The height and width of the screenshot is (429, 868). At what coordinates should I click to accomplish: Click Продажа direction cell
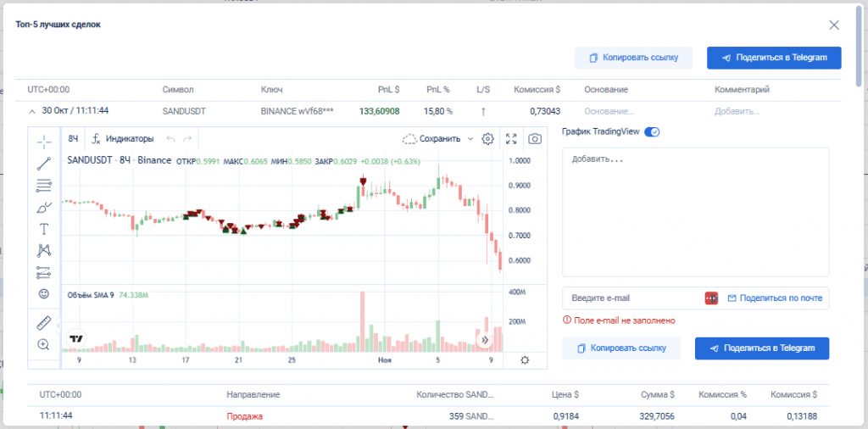[244, 416]
